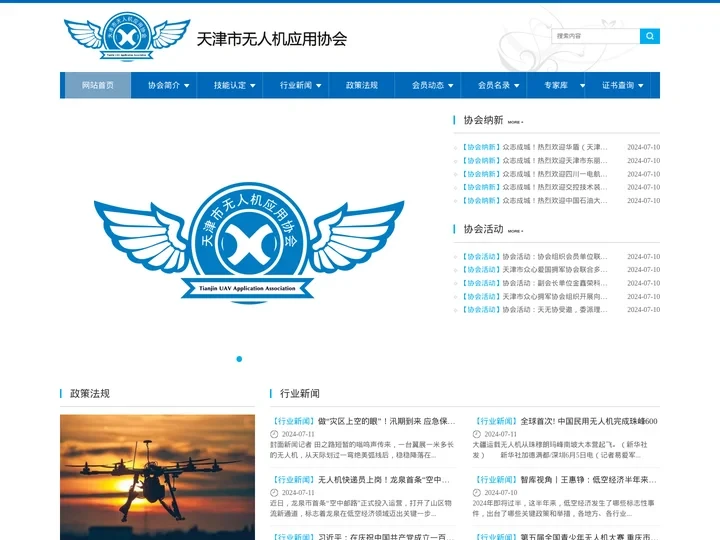The image size is (720, 540).
Task: Open 政策法规 in the navigation bar
Action: pyautogui.click(x=362, y=85)
